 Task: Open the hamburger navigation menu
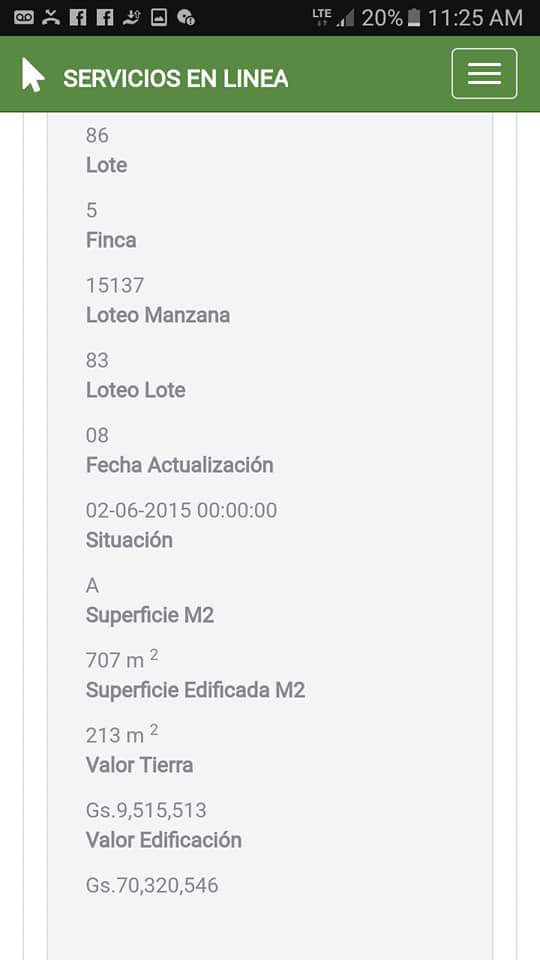(x=484, y=73)
